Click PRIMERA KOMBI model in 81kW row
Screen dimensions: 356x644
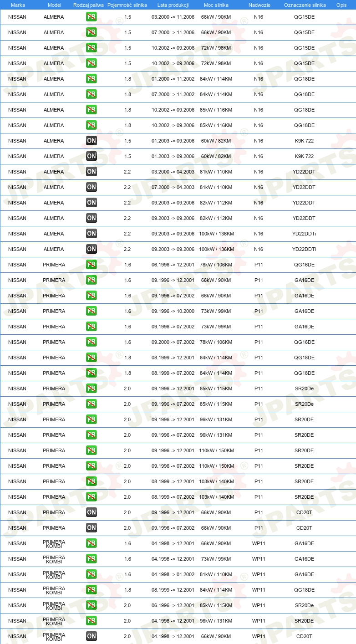tap(54, 574)
